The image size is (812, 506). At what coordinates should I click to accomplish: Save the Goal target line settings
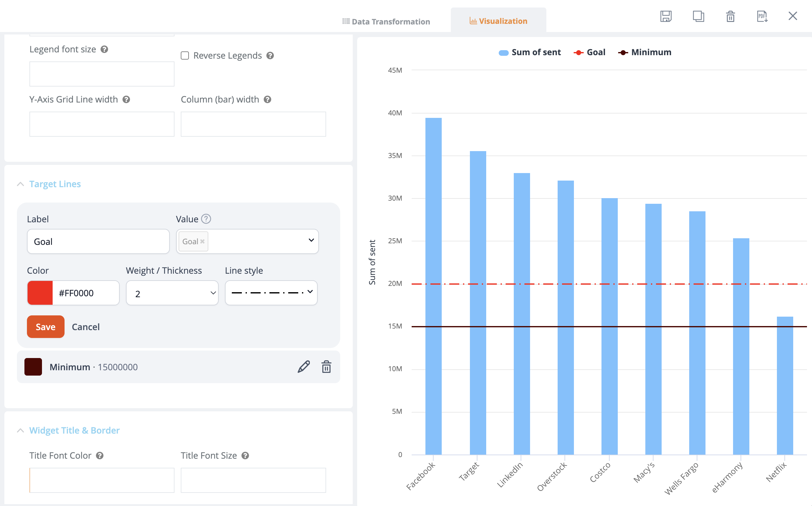click(x=45, y=327)
